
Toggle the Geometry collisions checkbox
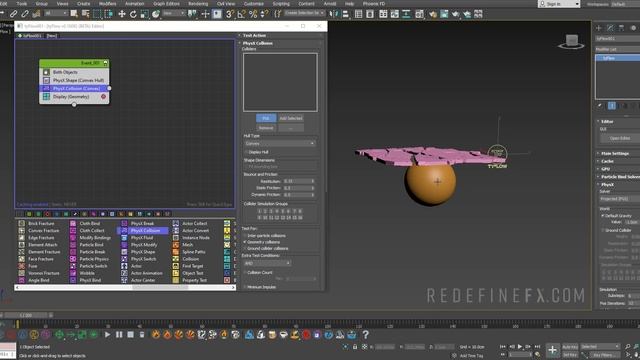(x=245, y=242)
